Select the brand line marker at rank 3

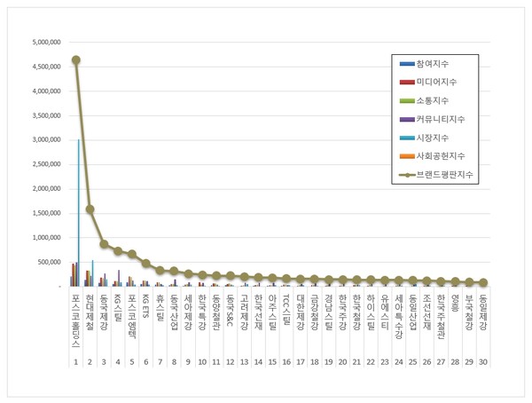[x=104, y=244]
